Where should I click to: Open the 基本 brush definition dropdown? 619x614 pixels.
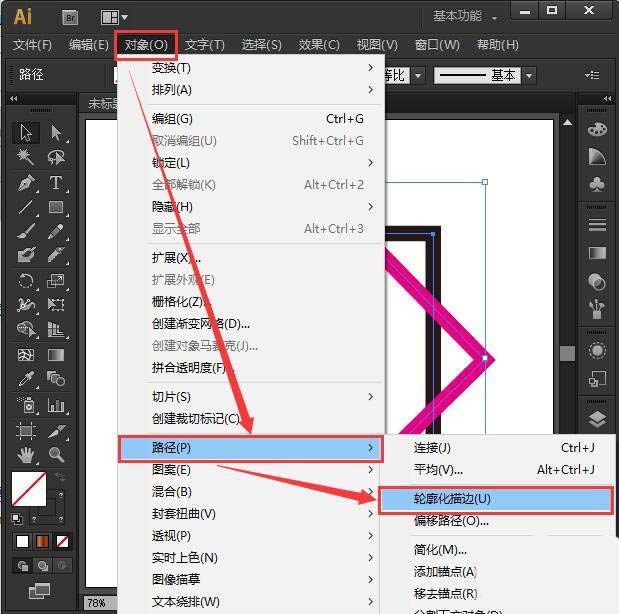530,75
